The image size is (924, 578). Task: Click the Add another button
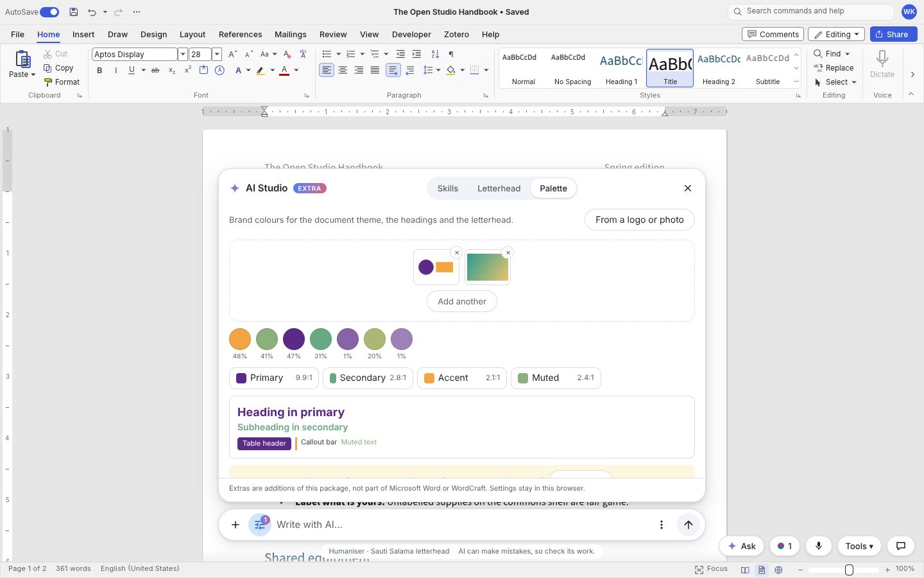[x=462, y=301]
